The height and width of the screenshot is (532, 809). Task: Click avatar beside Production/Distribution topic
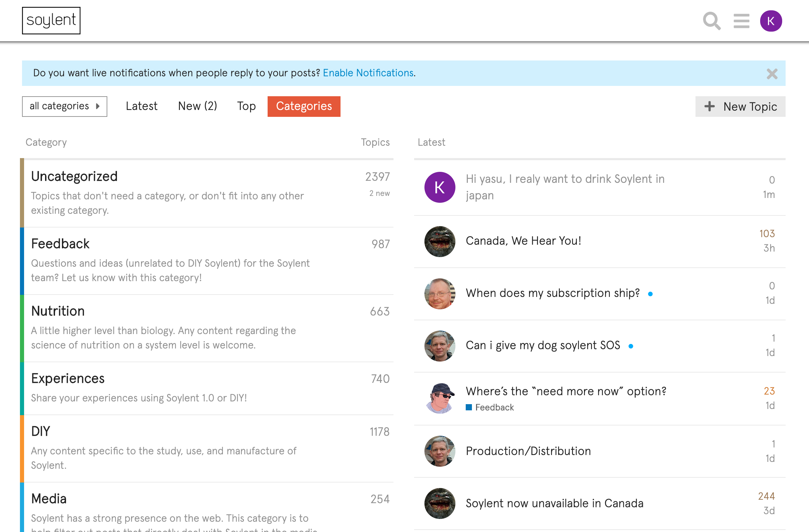440,451
